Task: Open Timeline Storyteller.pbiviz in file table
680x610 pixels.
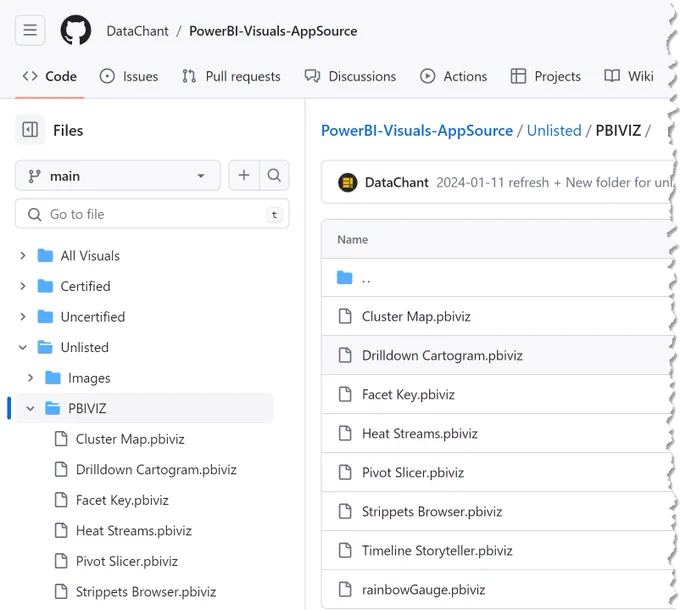Action: pyautogui.click(x=437, y=551)
